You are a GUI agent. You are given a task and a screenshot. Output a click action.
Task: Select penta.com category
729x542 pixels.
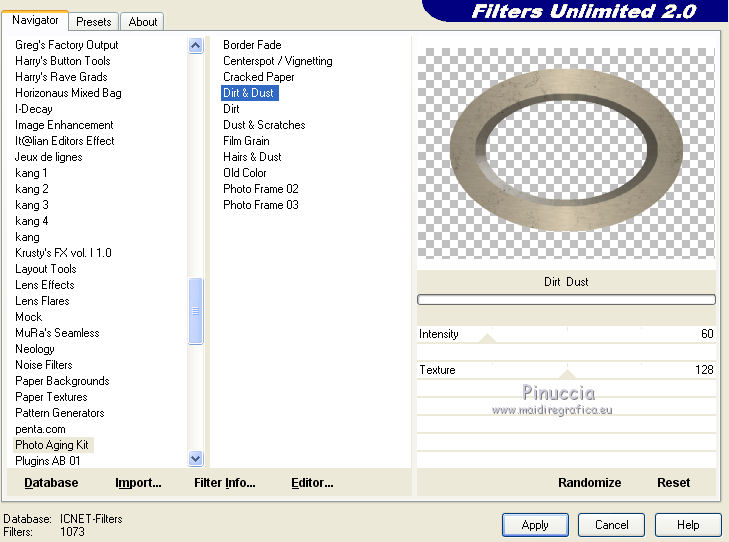pyautogui.click(x=40, y=429)
